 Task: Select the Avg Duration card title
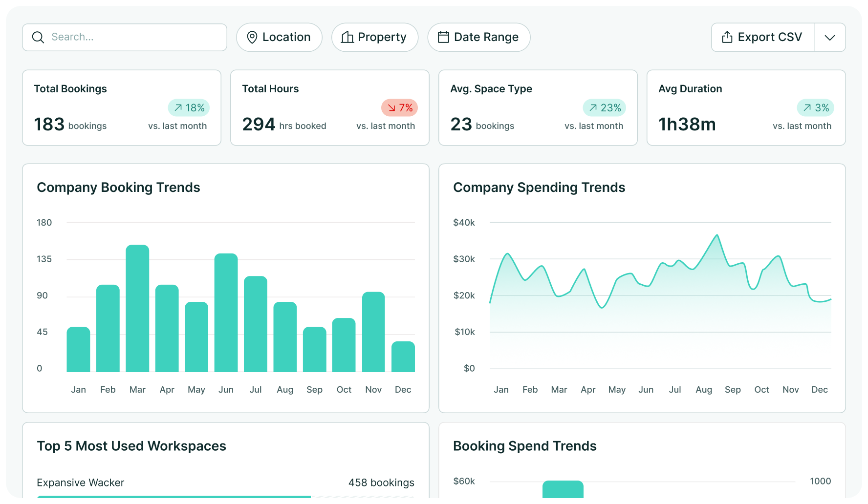pyautogui.click(x=690, y=89)
